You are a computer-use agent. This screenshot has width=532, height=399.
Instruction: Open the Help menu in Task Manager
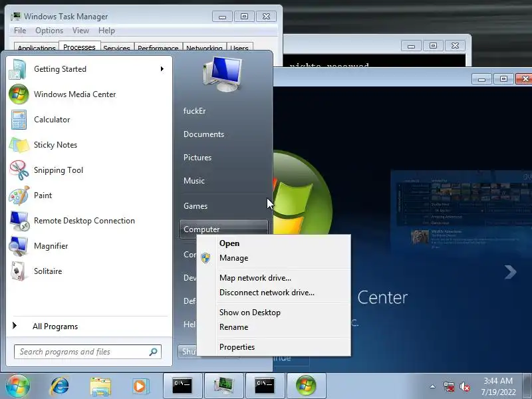pyautogui.click(x=106, y=31)
